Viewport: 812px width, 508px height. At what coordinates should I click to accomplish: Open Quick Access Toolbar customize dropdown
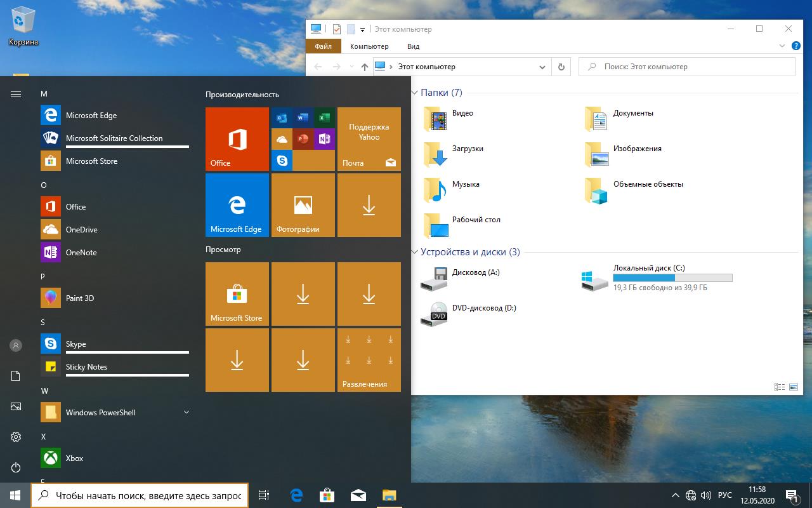tap(363, 29)
